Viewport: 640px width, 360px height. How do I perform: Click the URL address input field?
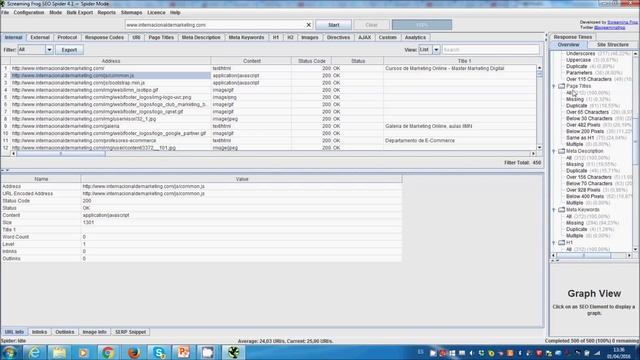pyautogui.click(x=215, y=25)
